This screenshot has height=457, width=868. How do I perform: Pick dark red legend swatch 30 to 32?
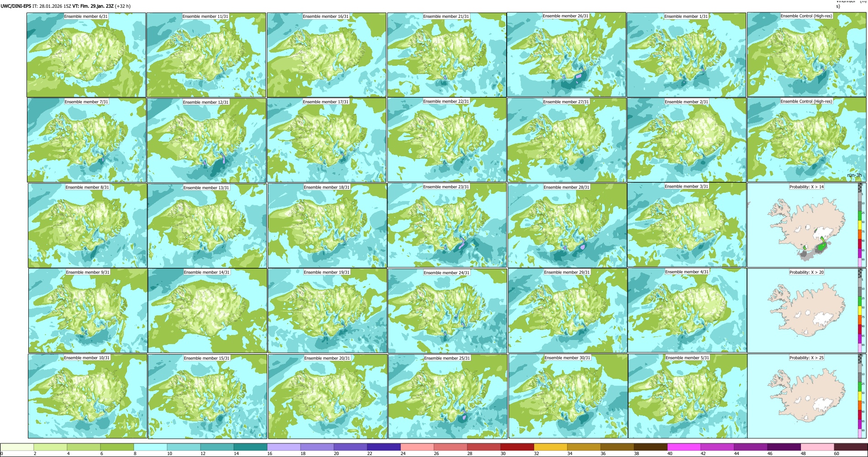pyautogui.click(x=517, y=447)
